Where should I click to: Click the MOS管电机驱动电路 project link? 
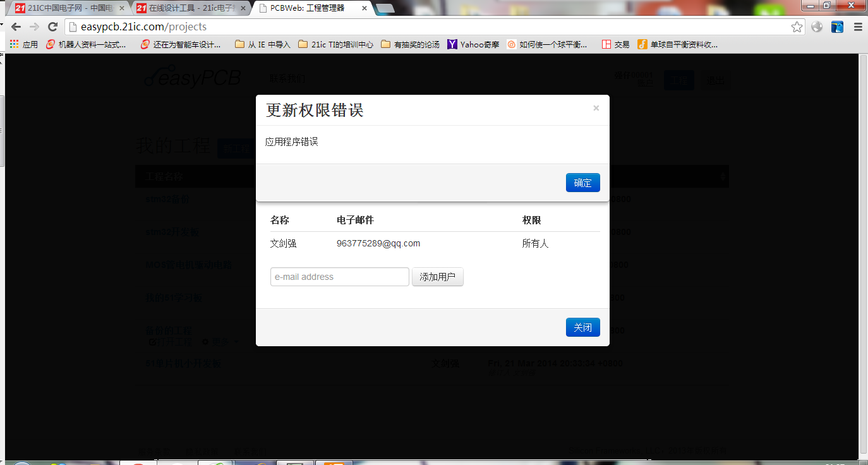[x=189, y=265]
